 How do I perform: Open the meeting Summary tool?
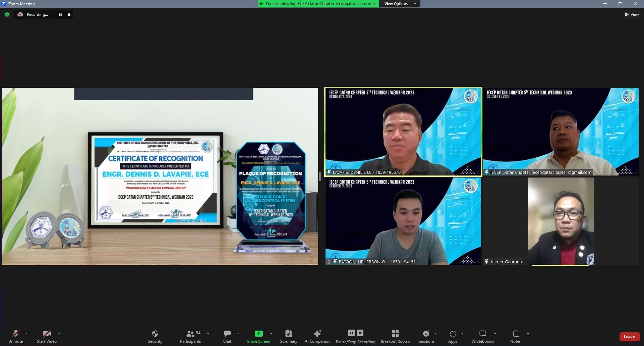[289, 336]
